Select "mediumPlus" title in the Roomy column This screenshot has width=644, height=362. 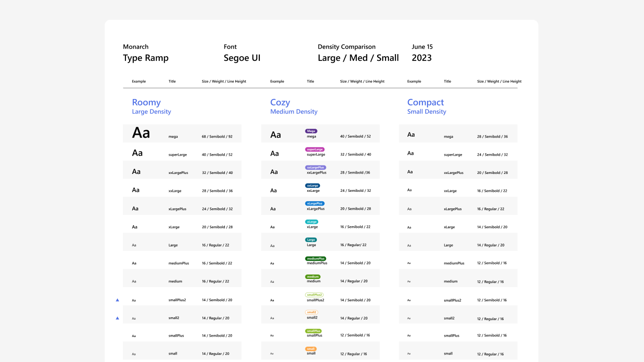(x=179, y=263)
